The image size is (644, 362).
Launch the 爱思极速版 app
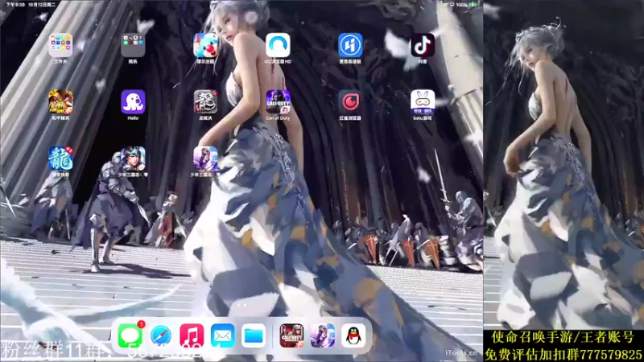(350, 45)
